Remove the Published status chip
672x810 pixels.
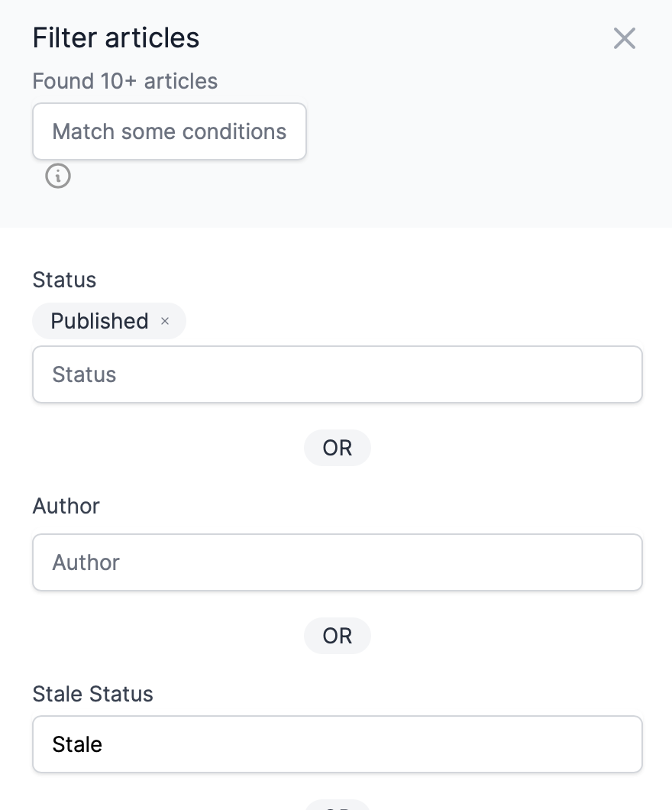coord(165,321)
